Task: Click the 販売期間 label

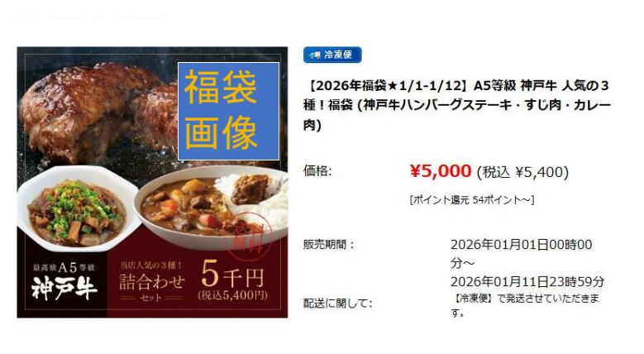Action: (x=328, y=244)
